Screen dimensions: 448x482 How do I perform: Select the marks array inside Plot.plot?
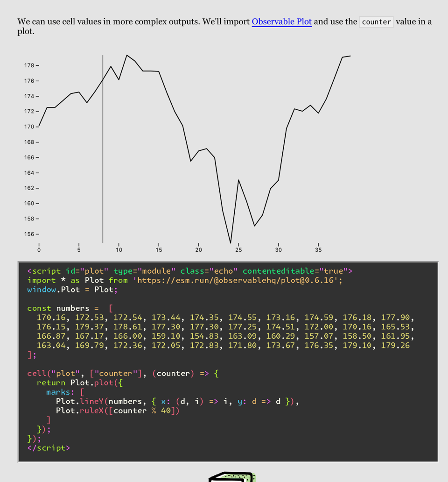(58, 392)
